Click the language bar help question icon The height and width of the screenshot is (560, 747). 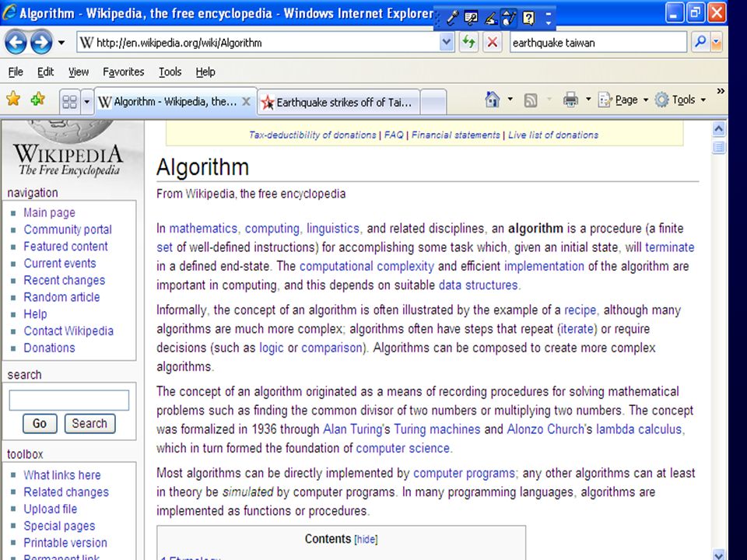(x=528, y=18)
